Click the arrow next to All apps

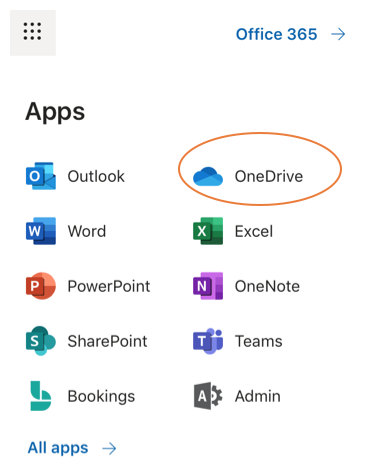[x=109, y=449]
